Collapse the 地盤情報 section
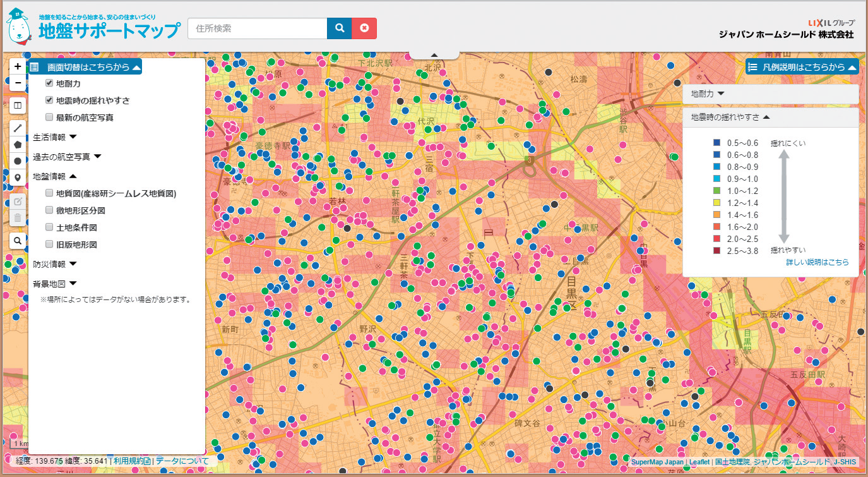Image resolution: width=868 pixels, height=477 pixels. (x=54, y=176)
